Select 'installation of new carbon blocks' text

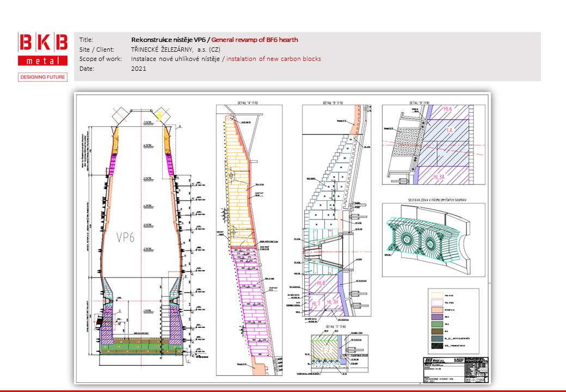click(x=274, y=59)
